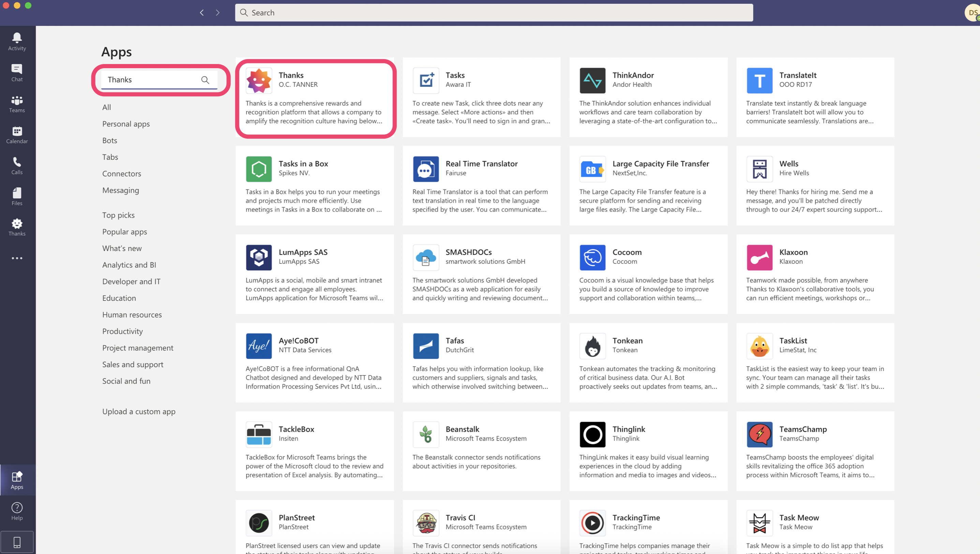This screenshot has width=980, height=554.
Task: Open Files from the sidebar
Action: tap(17, 196)
